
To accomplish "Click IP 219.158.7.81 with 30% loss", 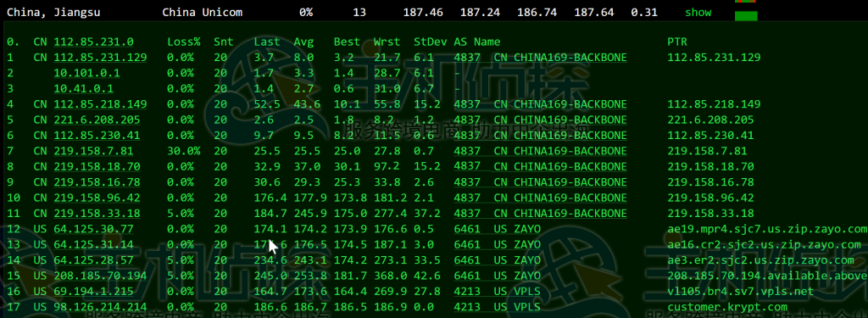I will point(93,151).
